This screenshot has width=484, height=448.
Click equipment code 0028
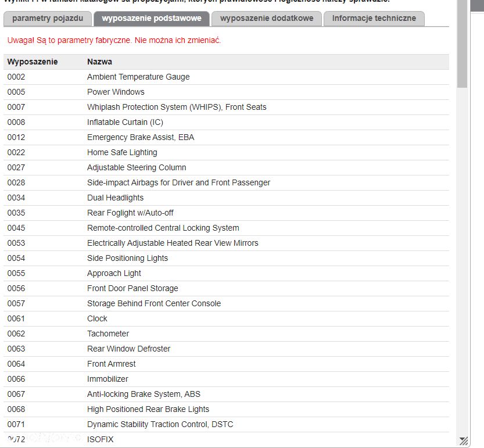click(x=16, y=183)
